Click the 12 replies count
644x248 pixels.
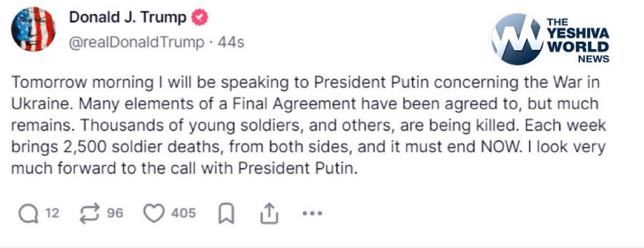pyautogui.click(x=52, y=214)
